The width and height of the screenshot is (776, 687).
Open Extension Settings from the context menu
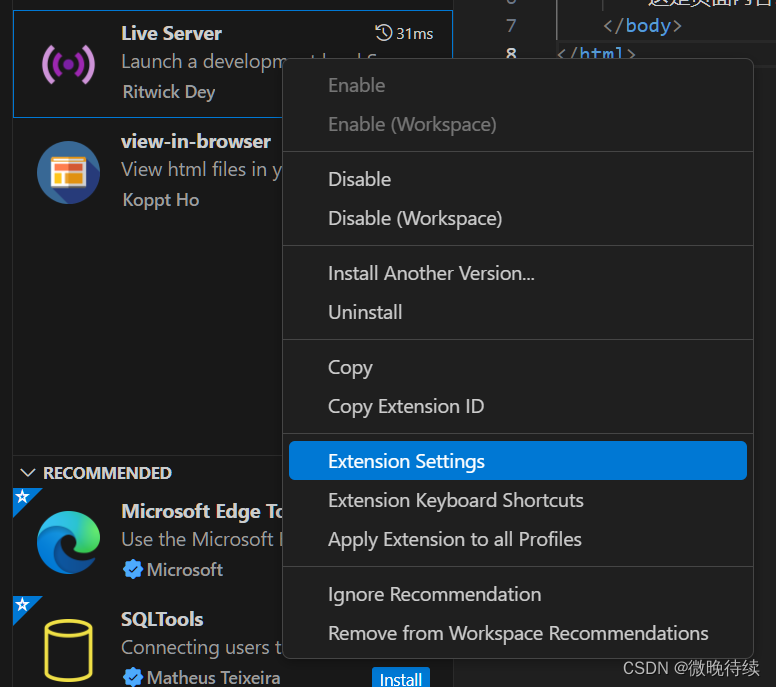(518, 461)
